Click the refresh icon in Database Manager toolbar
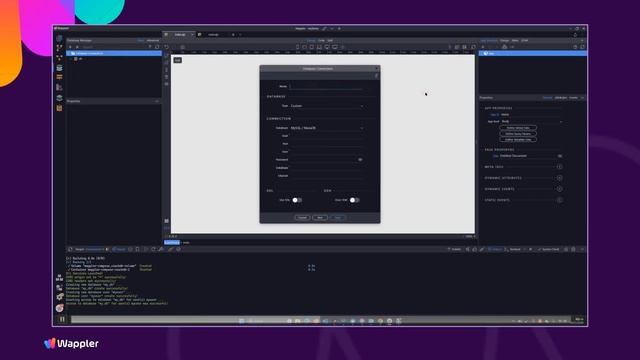Image resolution: width=640 pixels, height=360 pixels. pos(157,47)
